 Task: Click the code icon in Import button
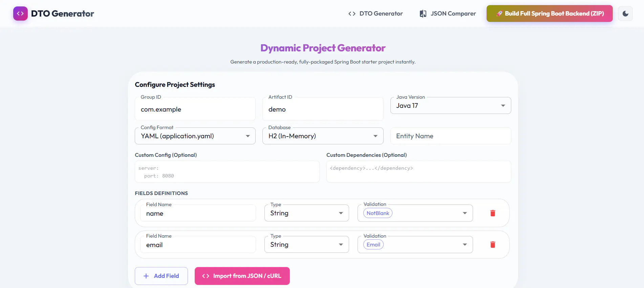206,276
